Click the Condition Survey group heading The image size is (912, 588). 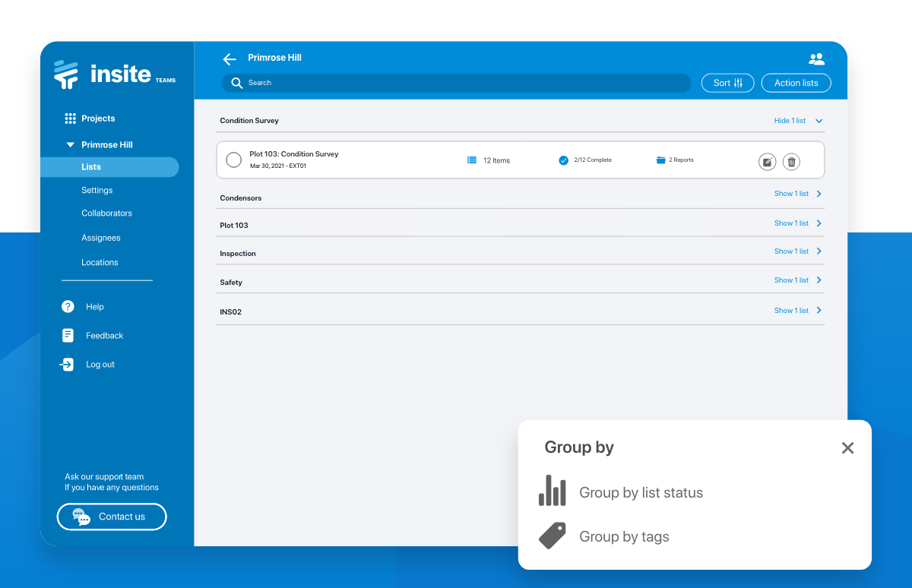pos(249,121)
